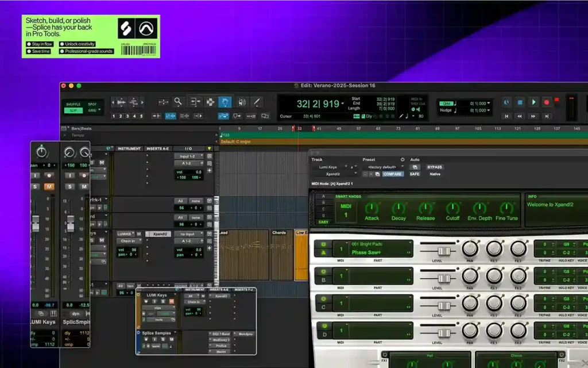This screenshot has height=368, width=588.
Task: Switch edit mode to SHUFFLE
Action: pos(73,103)
